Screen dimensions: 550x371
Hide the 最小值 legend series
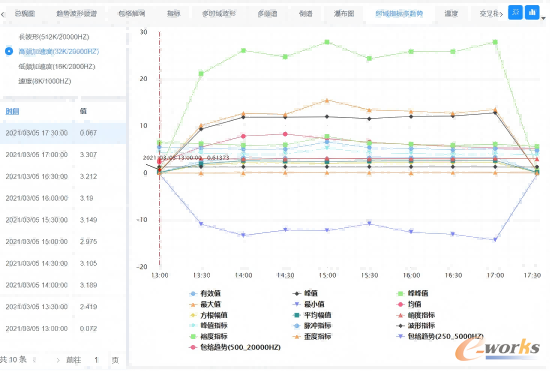pos(309,304)
